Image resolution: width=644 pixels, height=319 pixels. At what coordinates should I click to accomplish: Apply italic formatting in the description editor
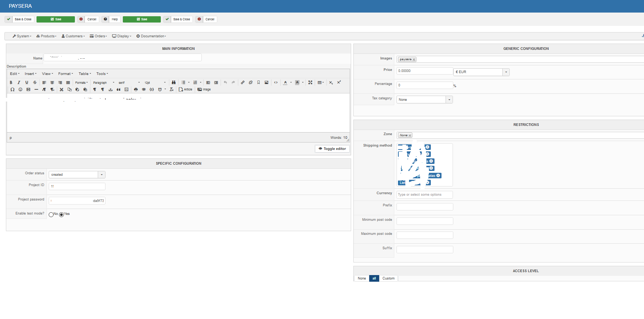click(x=19, y=83)
